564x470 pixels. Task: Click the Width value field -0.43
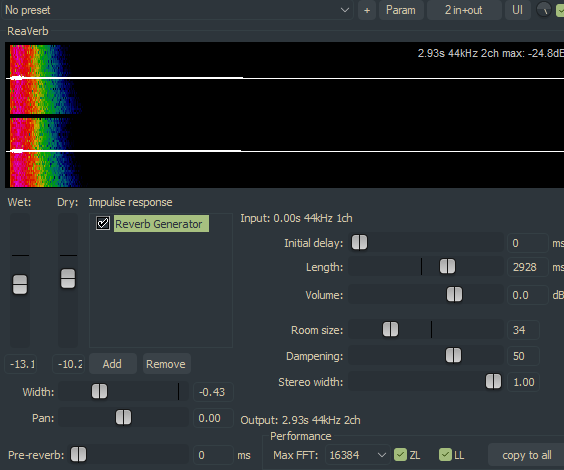pos(213,392)
